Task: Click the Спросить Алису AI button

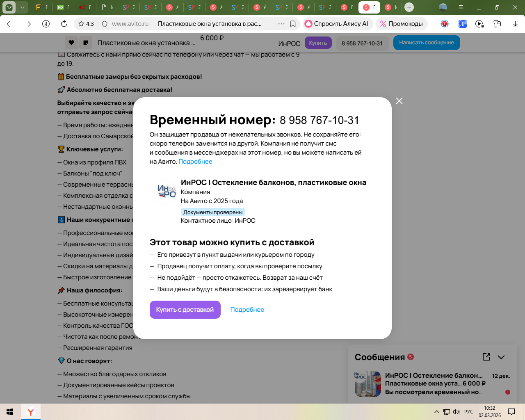Action: coord(338,24)
